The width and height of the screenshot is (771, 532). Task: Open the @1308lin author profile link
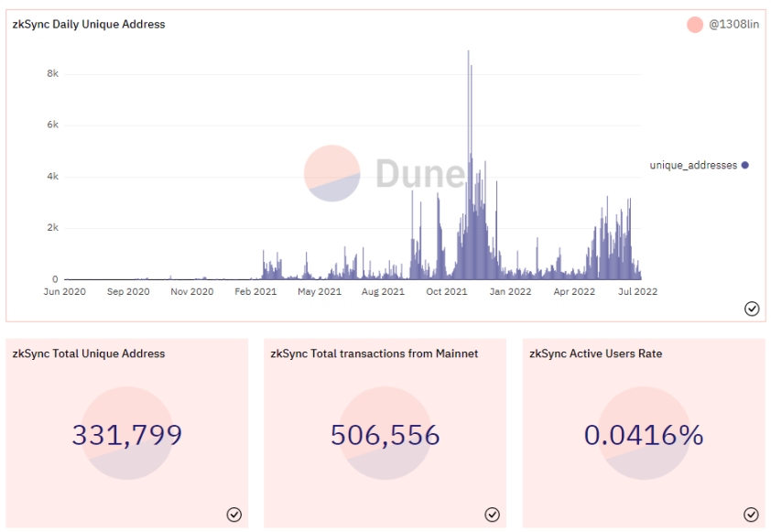click(x=734, y=25)
